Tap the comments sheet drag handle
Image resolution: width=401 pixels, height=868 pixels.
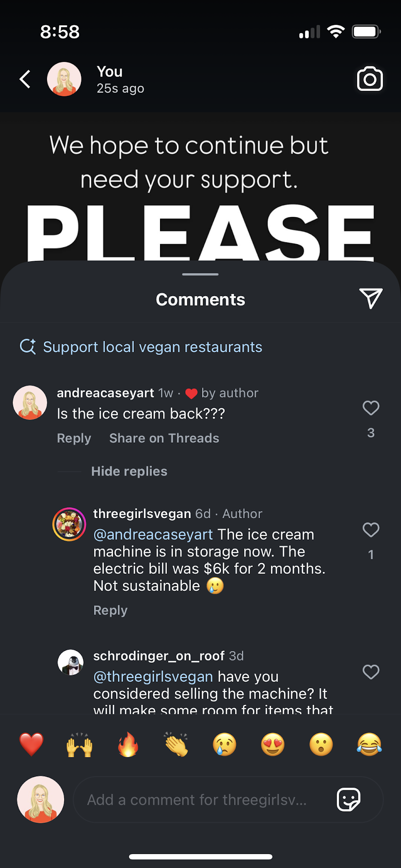tap(200, 274)
